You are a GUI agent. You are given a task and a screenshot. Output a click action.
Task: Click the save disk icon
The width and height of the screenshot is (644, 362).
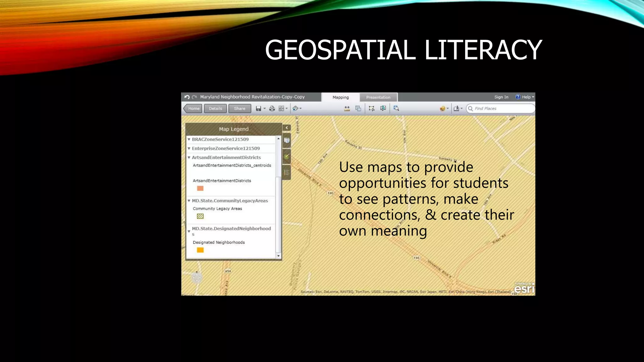258,108
